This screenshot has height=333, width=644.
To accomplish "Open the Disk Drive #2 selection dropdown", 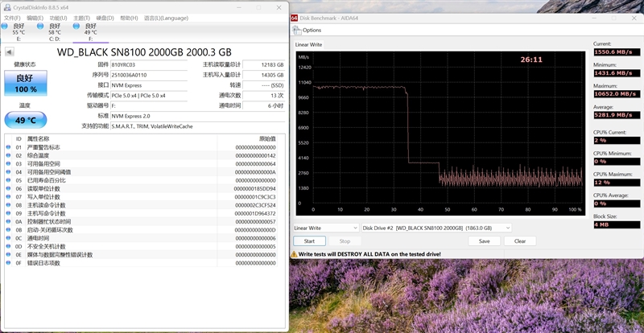I will pos(436,228).
